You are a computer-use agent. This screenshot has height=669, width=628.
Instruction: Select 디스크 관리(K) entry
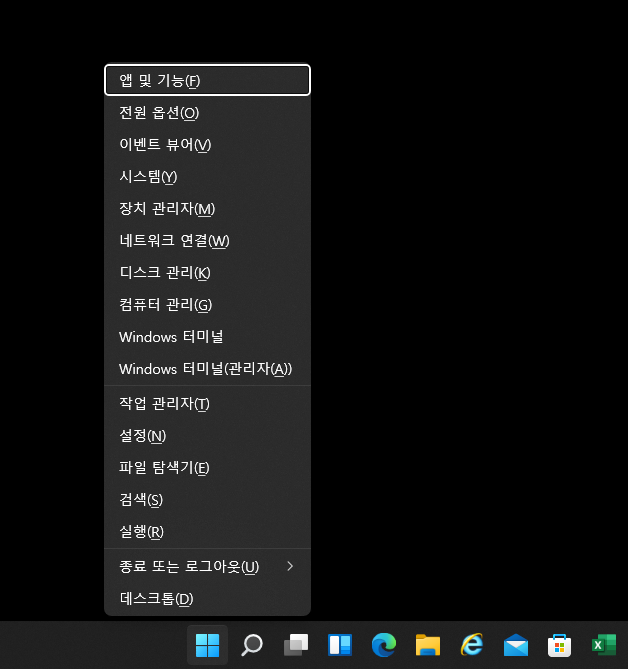(x=207, y=273)
